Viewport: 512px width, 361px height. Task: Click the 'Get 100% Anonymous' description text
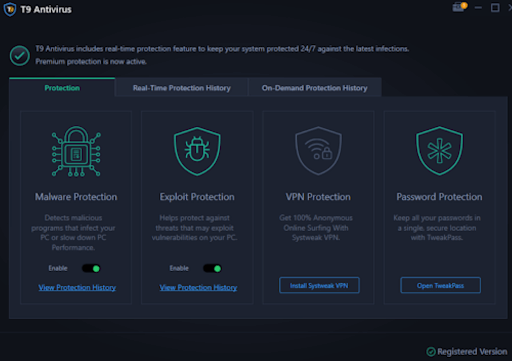point(316,228)
